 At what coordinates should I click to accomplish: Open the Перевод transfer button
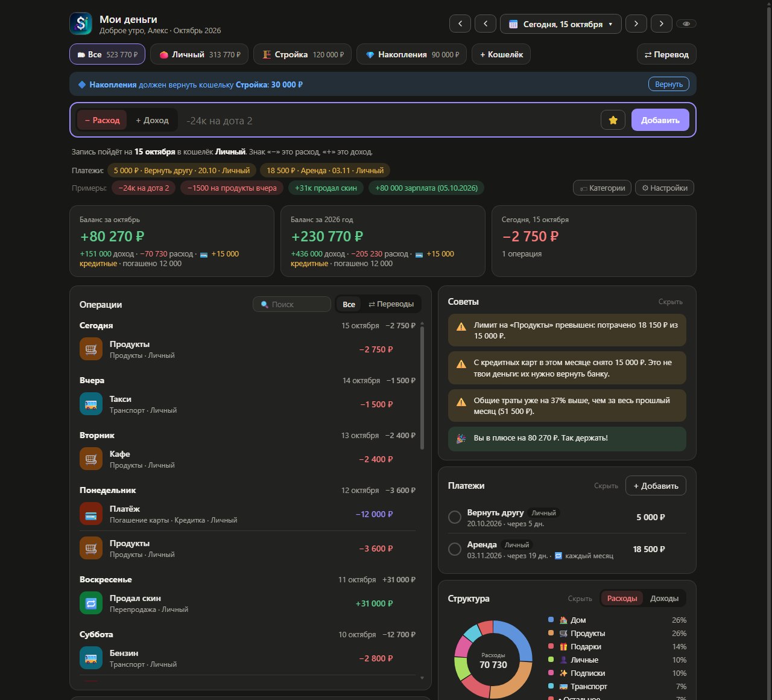coord(666,54)
